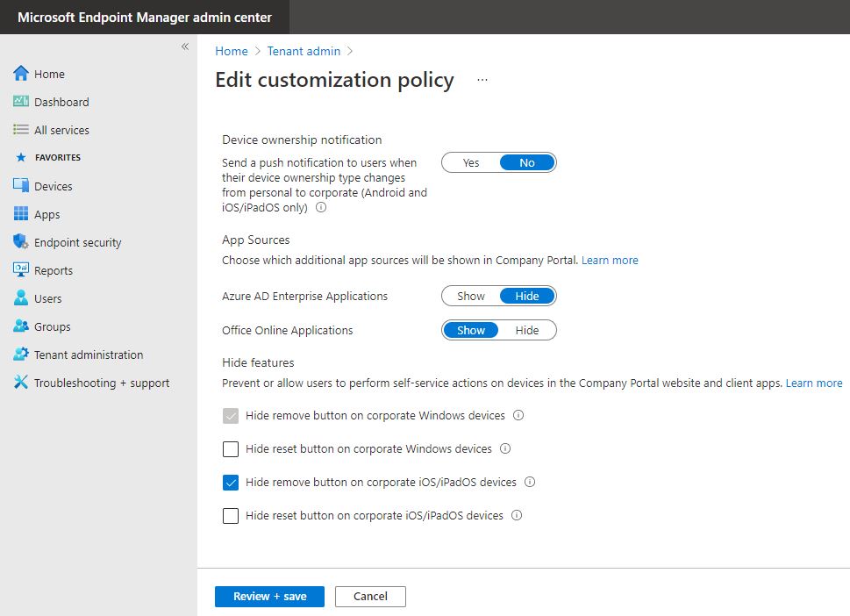Viewport: 850px width, 616px height.
Task: Click the Hide features heading
Action: point(258,362)
